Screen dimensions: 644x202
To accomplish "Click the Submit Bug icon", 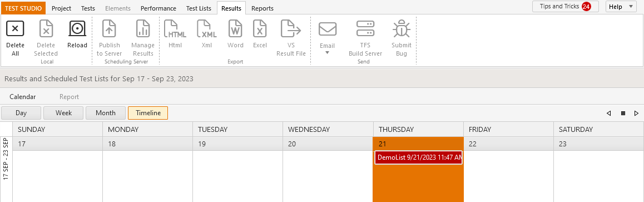I will click(x=402, y=28).
